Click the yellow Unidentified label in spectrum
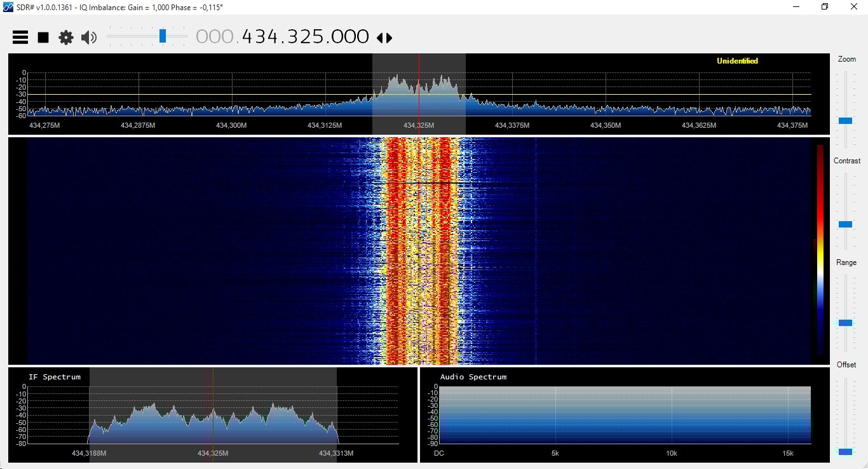Viewport: 868px width, 469px height. click(737, 61)
